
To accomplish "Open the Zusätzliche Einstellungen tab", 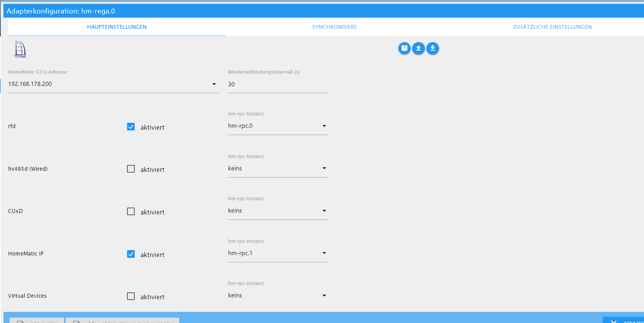I will pyautogui.click(x=552, y=27).
